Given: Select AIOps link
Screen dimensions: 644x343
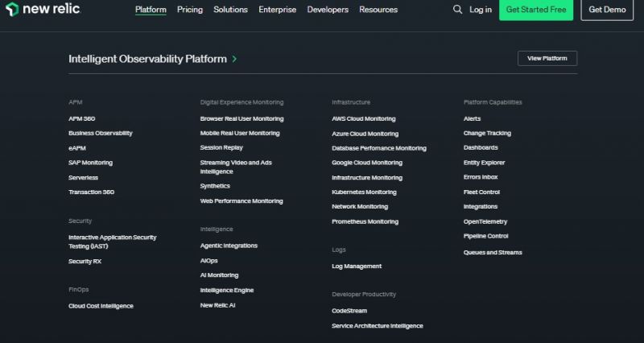Looking at the screenshot, I should coord(208,261).
